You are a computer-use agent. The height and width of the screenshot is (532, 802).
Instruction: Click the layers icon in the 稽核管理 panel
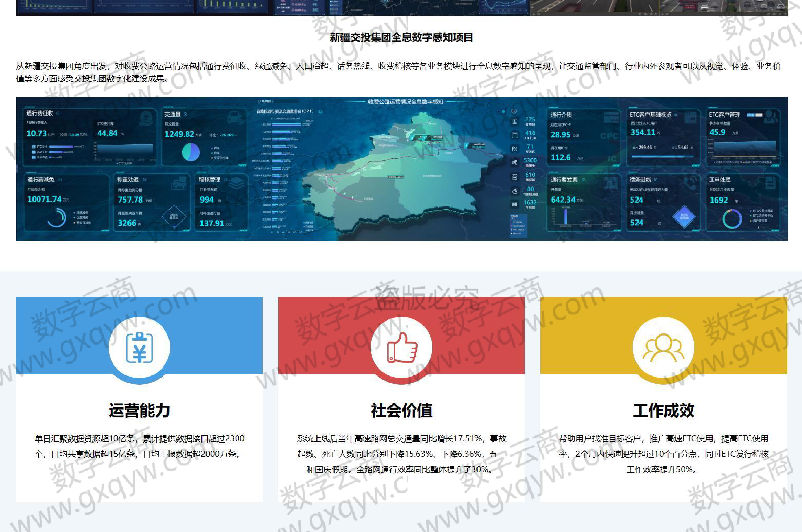237,183
